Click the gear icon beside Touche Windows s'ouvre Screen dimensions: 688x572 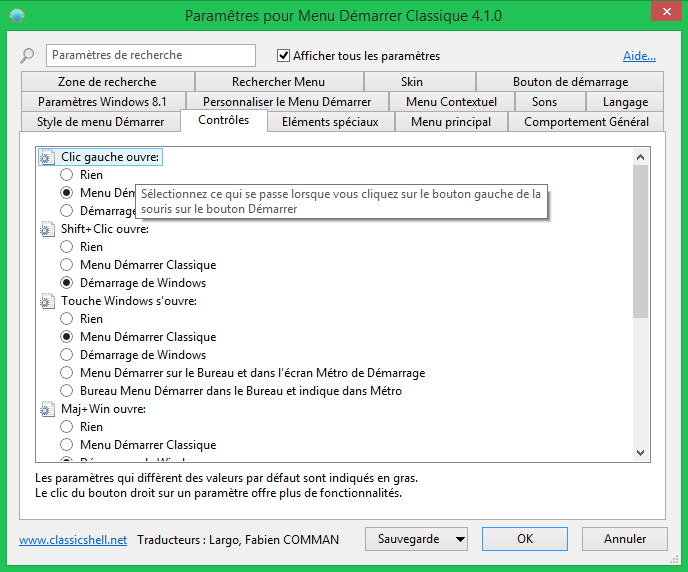pyautogui.click(x=46, y=301)
